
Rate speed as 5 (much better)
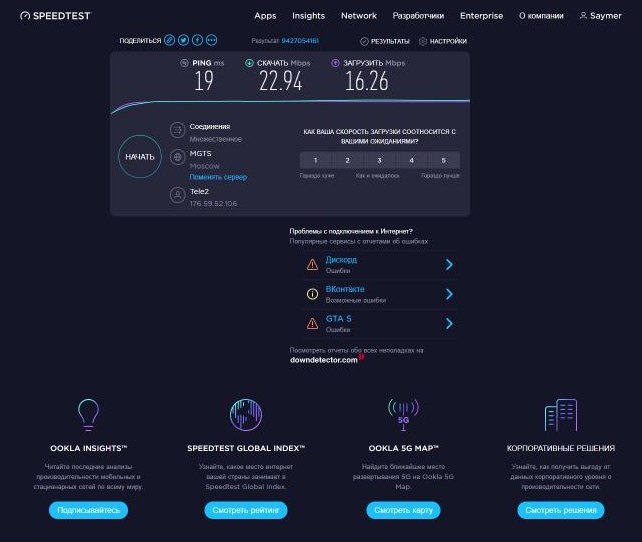[x=444, y=160]
